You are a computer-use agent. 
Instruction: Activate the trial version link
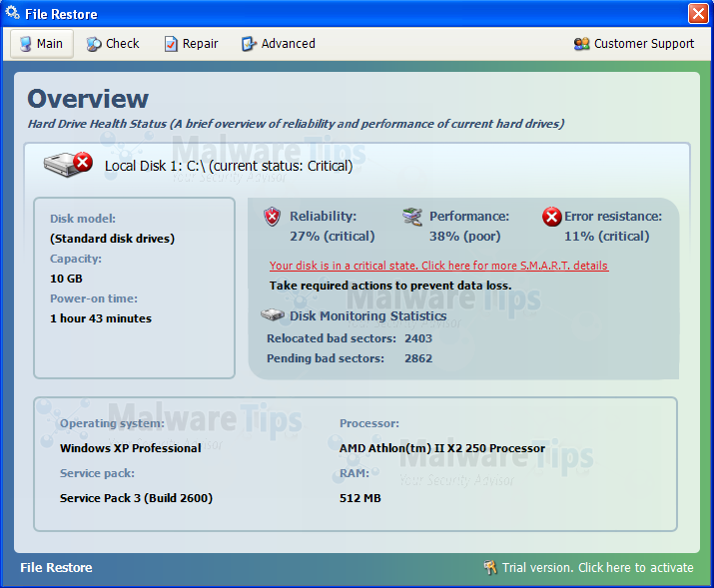coord(597,567)
